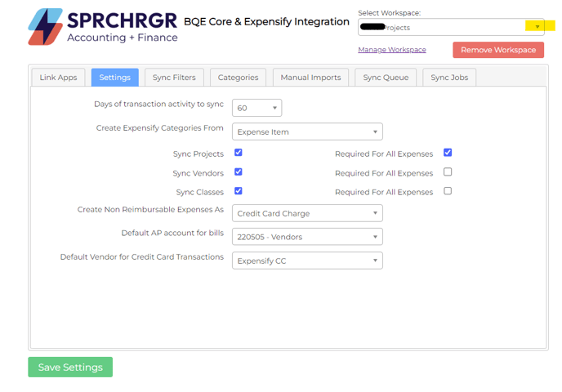Click the Accounting + Finance tagline

[x=123, y=38]
